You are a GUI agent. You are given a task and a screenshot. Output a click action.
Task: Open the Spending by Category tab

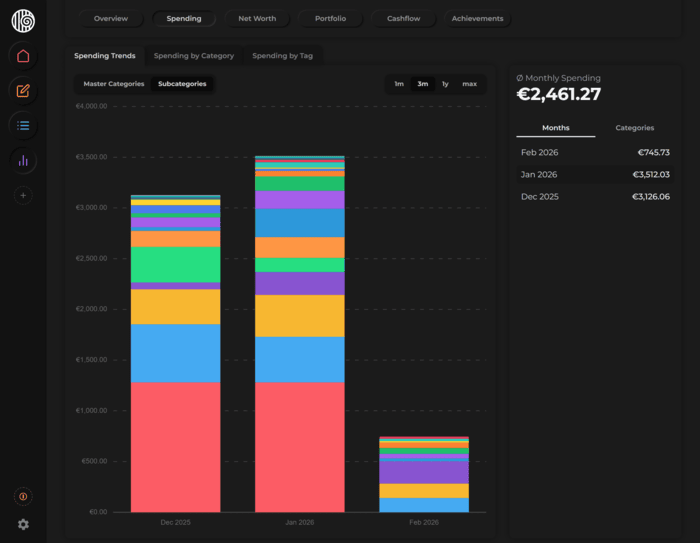point(194,56)
